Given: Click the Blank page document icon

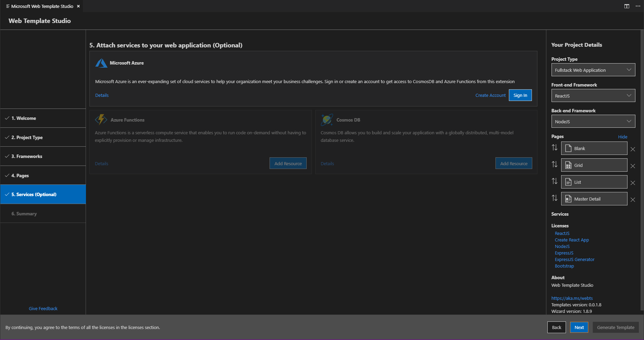Looking at the screenshot, I should coord(568,148).
